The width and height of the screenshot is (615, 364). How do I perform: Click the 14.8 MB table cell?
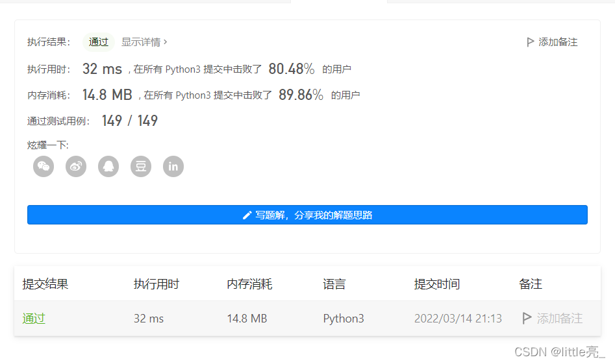(x=247, y=318)
